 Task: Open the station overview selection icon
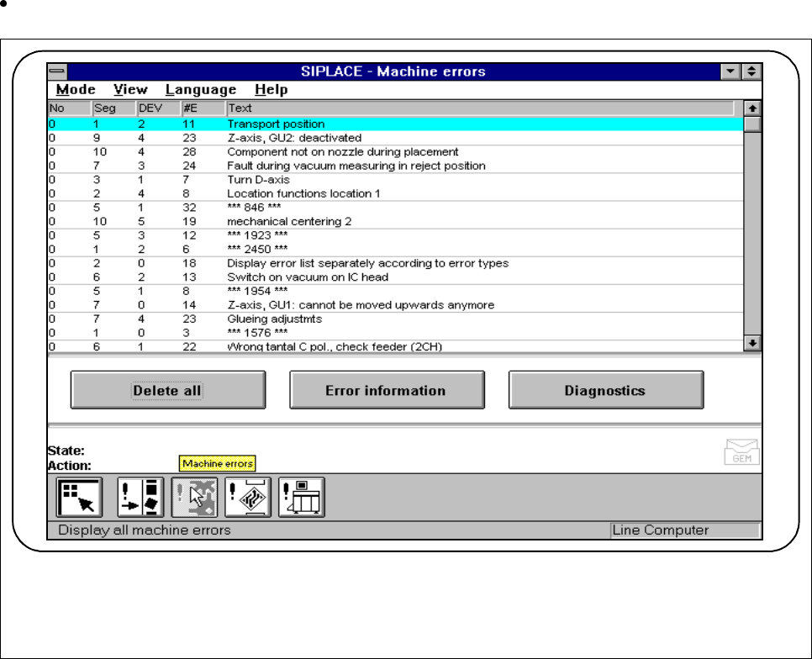click(79, 498)
